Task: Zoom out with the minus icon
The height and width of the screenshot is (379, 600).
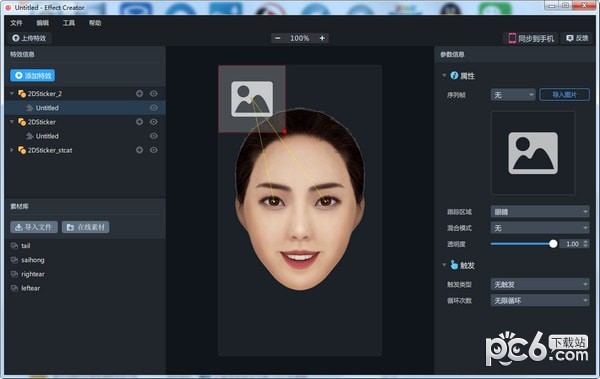Action: (278, 38)
